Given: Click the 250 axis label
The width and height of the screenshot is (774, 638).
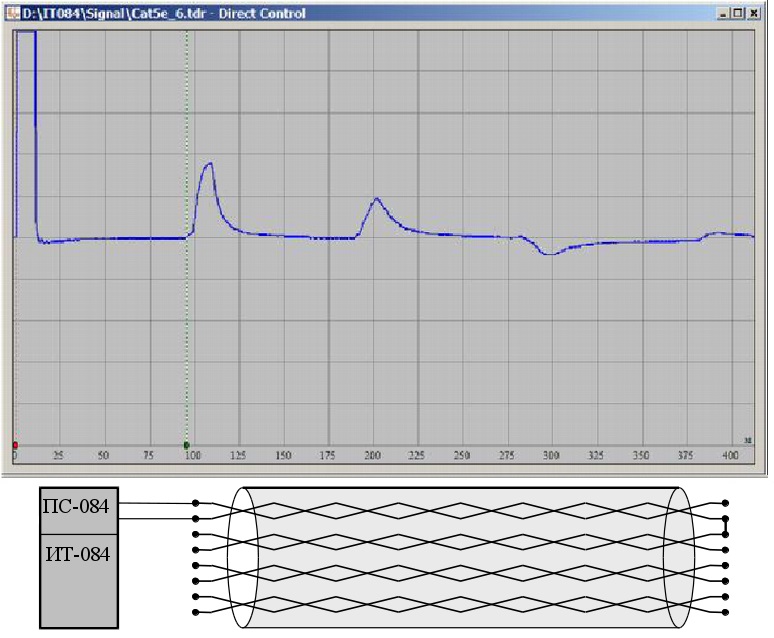Looking at the screenshot, I should [x=462, y=455].
